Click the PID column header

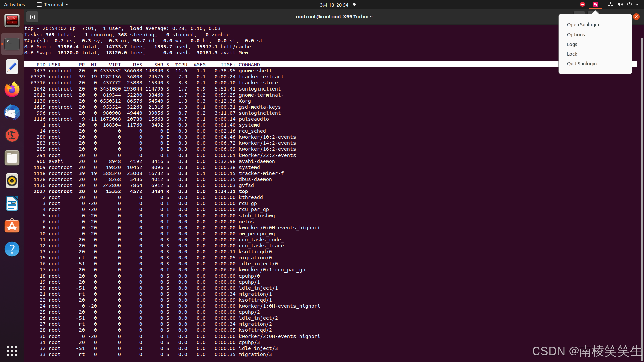coord(41,65)
